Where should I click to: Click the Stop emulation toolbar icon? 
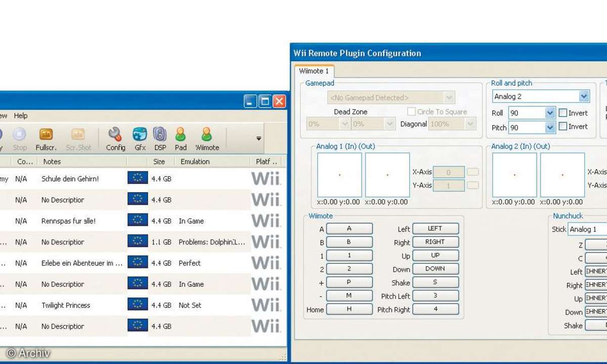[19, 139]
